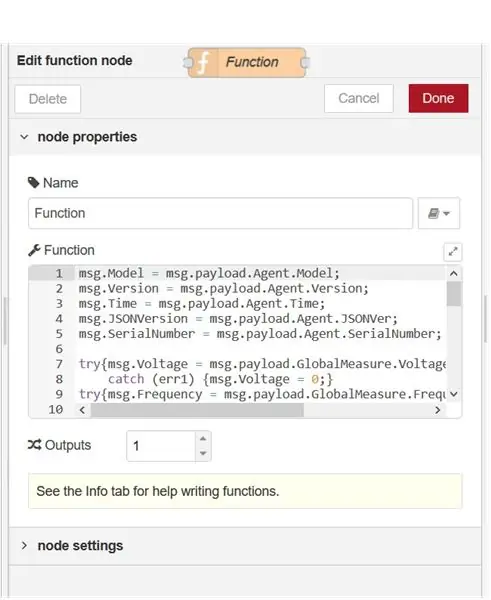Click code line 3 msg.Time assignment

coord(202,304)
